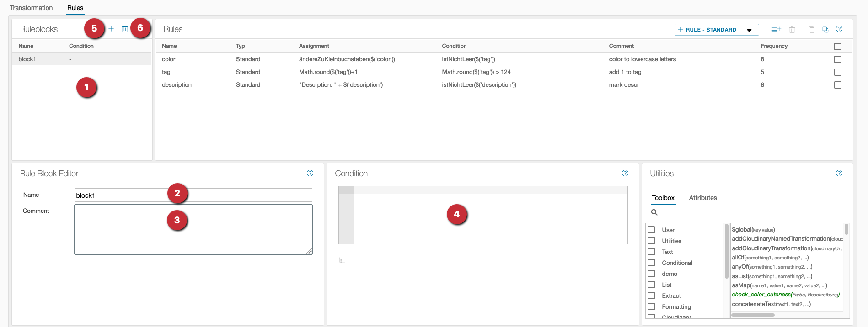Delete the ruleblock using the trash icon
The width and height of the screenshot is (868, 327).
tap(125, 29)
